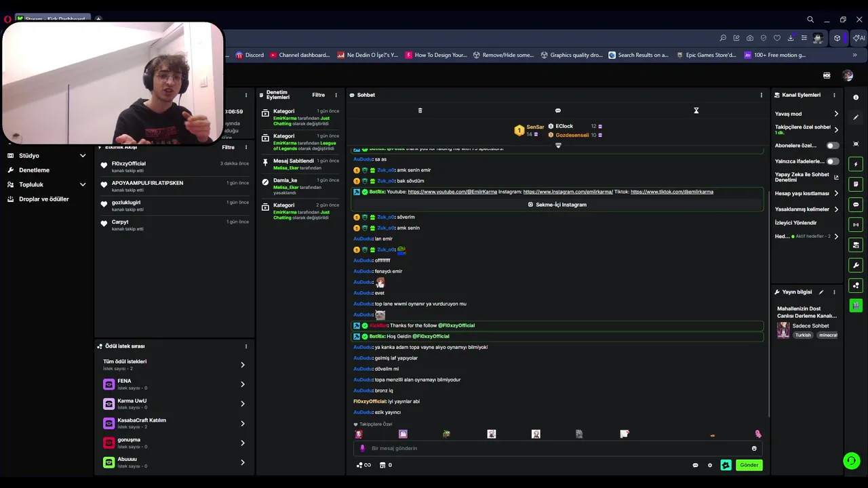Open the lightning bolt quick actions icon
This screenshot has height=488, width=868.
coord(856,164)
